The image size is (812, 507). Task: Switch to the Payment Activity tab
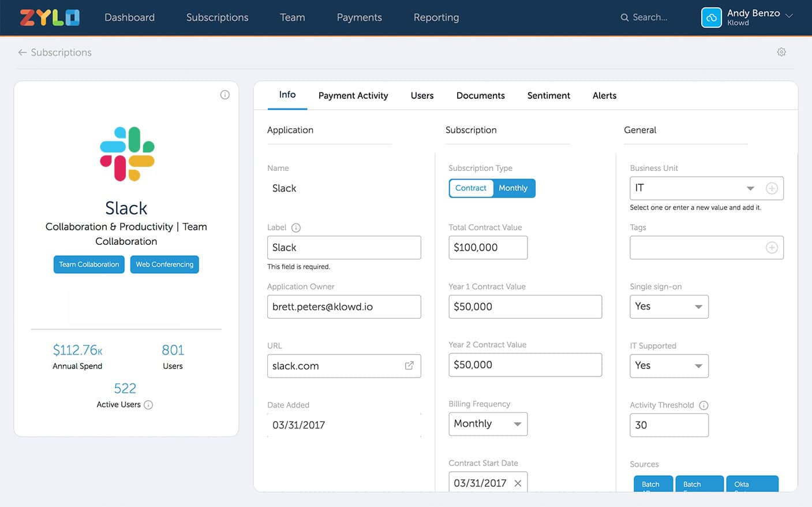click(x=353, y=95)
